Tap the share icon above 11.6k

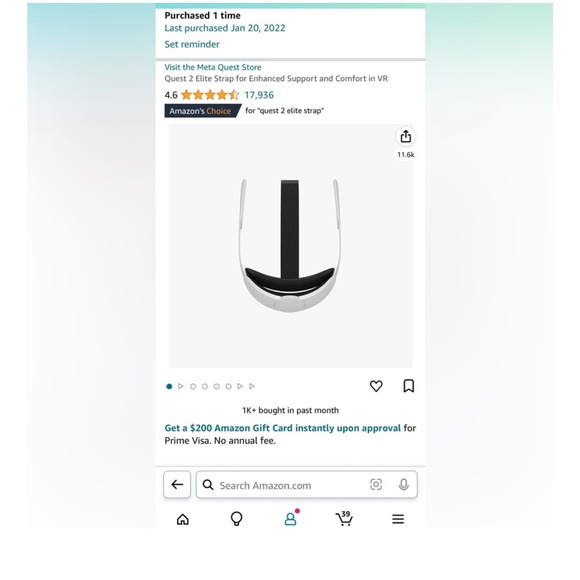click(x=405, y=136)
